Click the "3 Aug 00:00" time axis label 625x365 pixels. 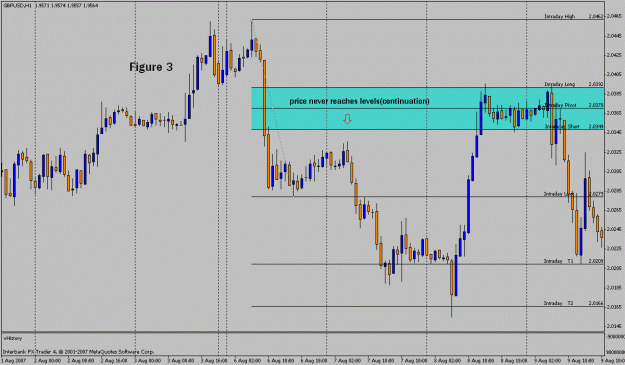(147, 361)
